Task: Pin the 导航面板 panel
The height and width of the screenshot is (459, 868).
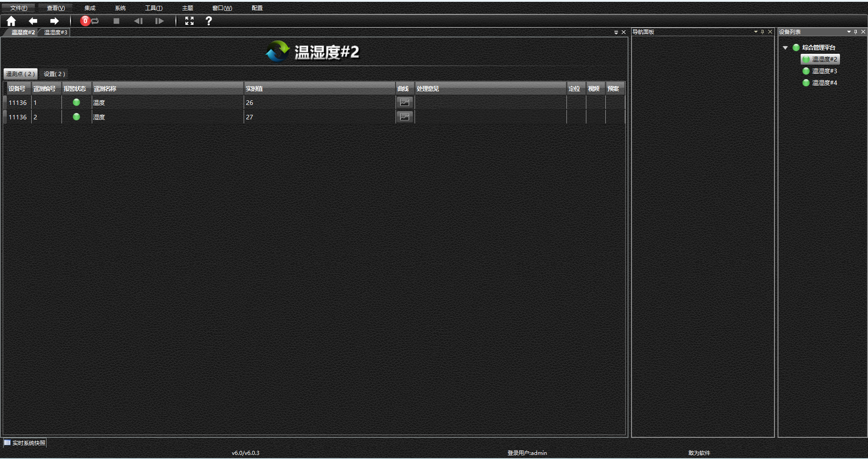Action: click(x=762, y=32)
